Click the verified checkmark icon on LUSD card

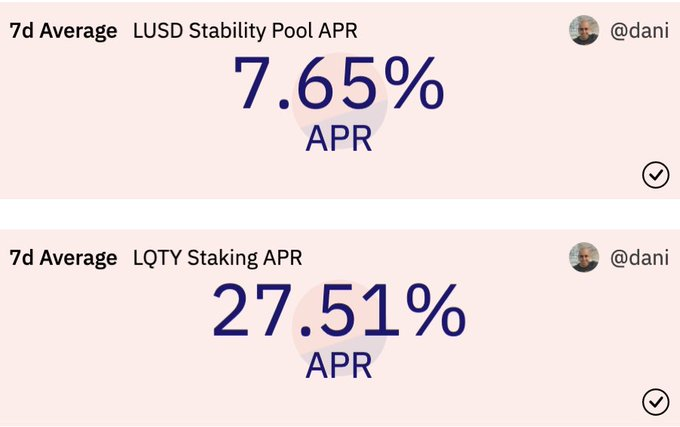(x=655, y=176)
